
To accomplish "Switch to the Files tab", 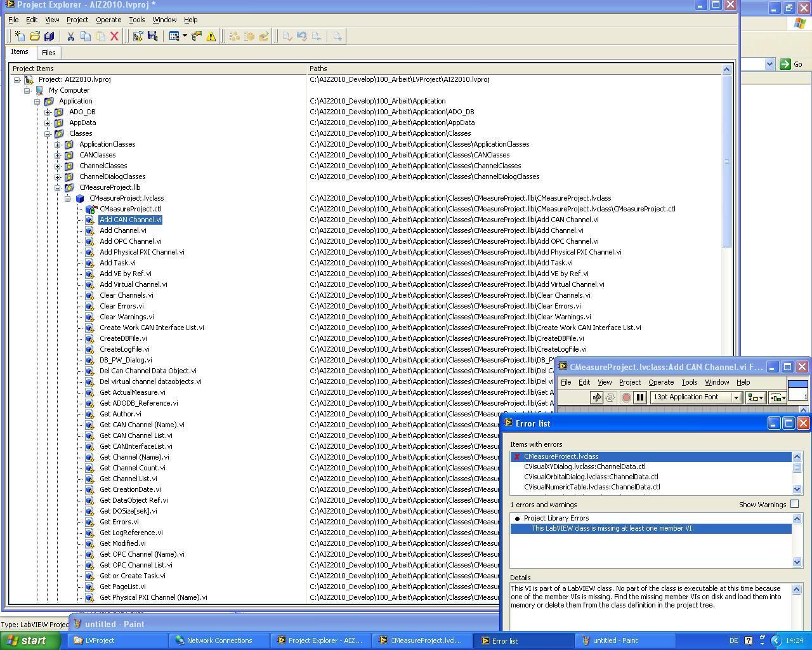I will pyautogui.click(x=48, y=53).
